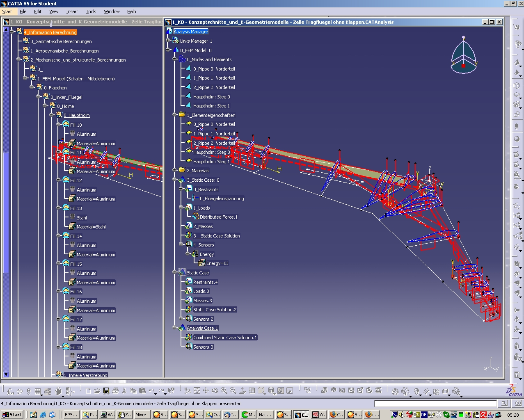Click the Windows Start button on taskbar
Screen dimensions: 524x420
click(x=11, y=415)
